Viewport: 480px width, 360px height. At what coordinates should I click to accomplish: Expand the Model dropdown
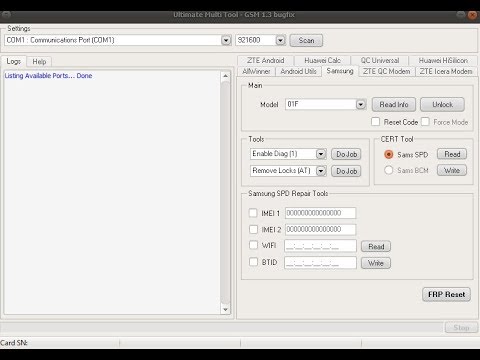(361, 104)
